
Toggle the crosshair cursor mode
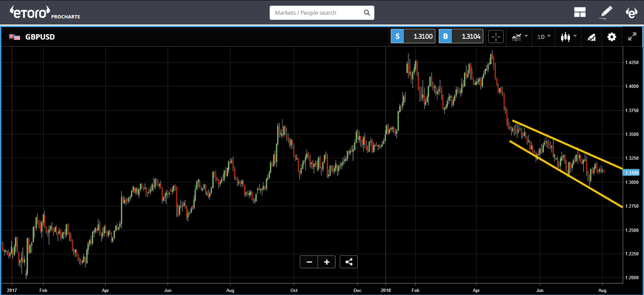coord(496,37)
